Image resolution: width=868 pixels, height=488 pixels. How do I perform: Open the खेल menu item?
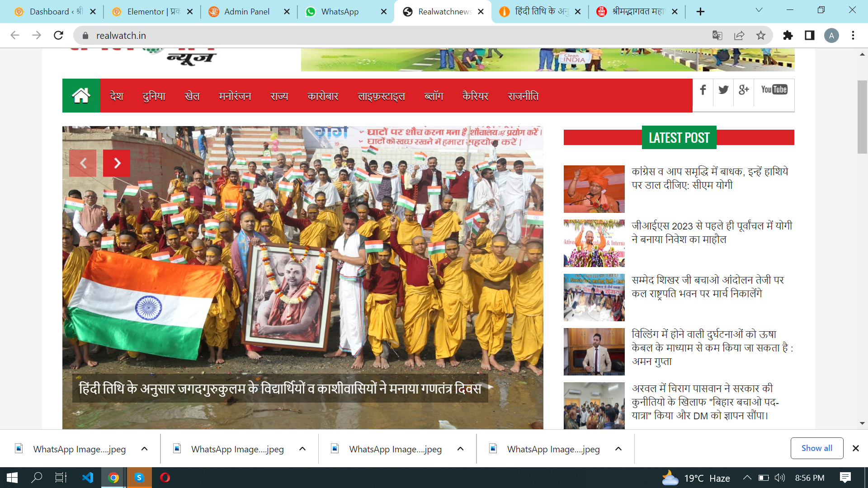point(192,96)
